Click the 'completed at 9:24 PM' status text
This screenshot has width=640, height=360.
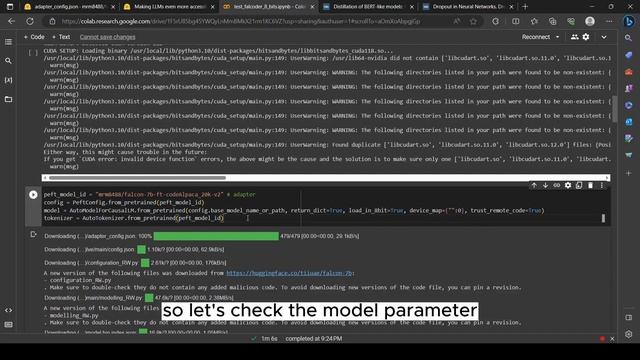pos(313,338)
